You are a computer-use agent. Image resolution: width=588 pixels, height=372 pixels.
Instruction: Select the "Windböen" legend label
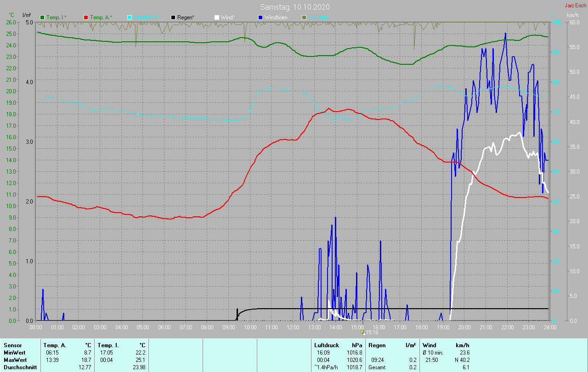277,17
